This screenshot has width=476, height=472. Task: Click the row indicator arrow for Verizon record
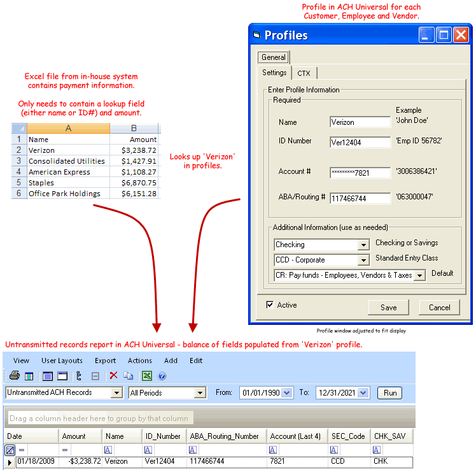[10, 462]
